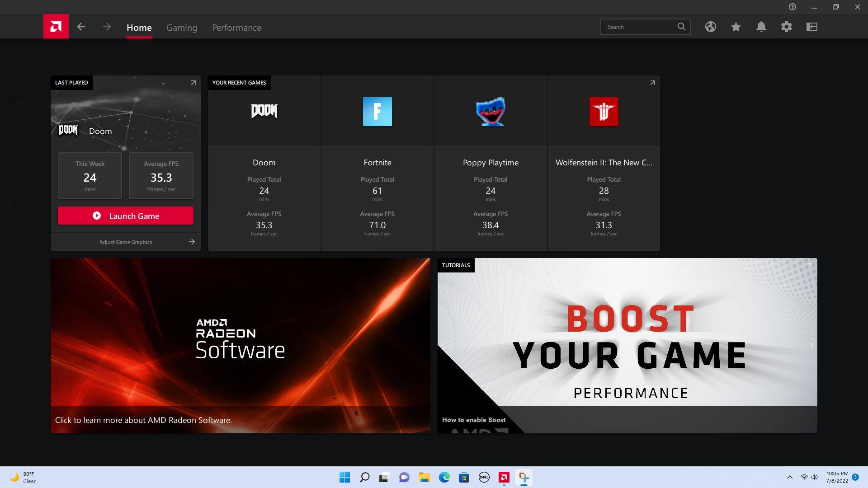
Task: Click the AMD logo icon
Action: click(56, 27)
